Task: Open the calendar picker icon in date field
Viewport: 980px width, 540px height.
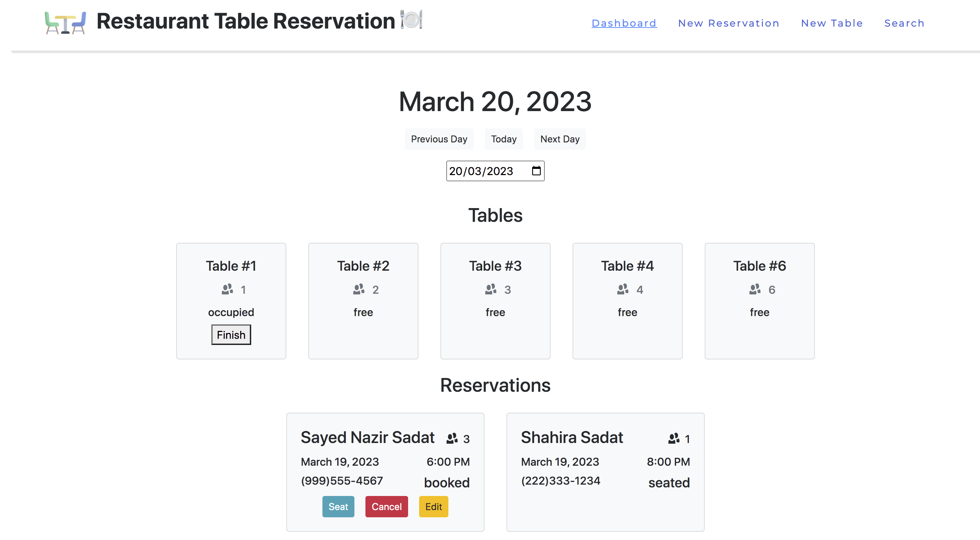Action: tap(536, 171)
